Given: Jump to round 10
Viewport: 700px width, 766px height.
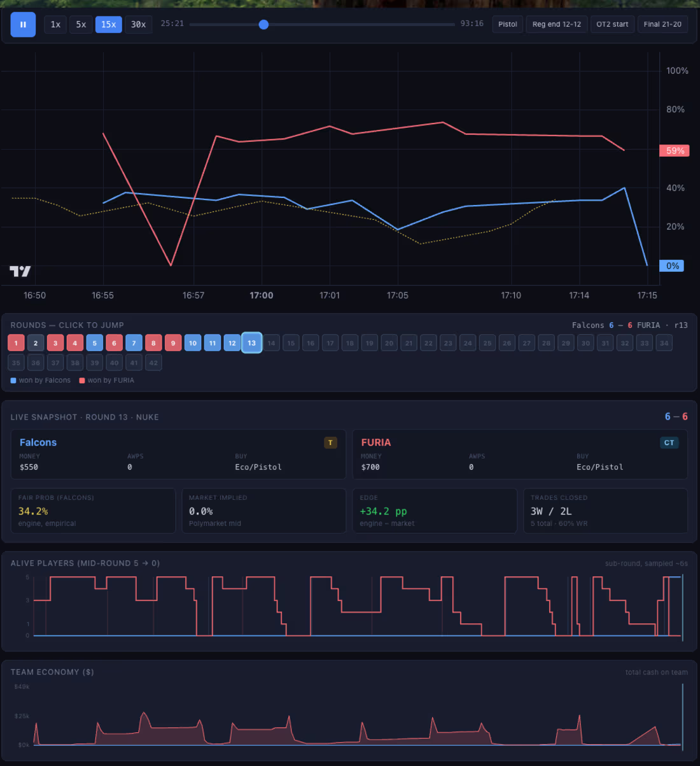Looking at the screenshot, I should pyautogui.click(x=193, y=343).
